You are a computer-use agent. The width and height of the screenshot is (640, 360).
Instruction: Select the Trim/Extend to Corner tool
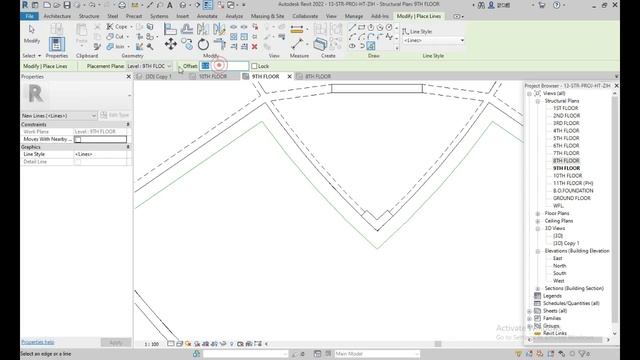[x=219, y=44]
